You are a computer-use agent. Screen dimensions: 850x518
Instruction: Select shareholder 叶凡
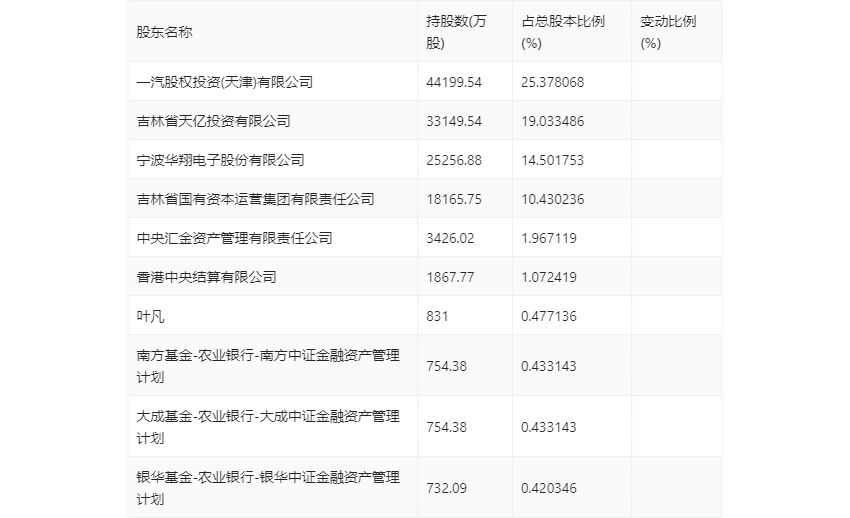[150, 316]
